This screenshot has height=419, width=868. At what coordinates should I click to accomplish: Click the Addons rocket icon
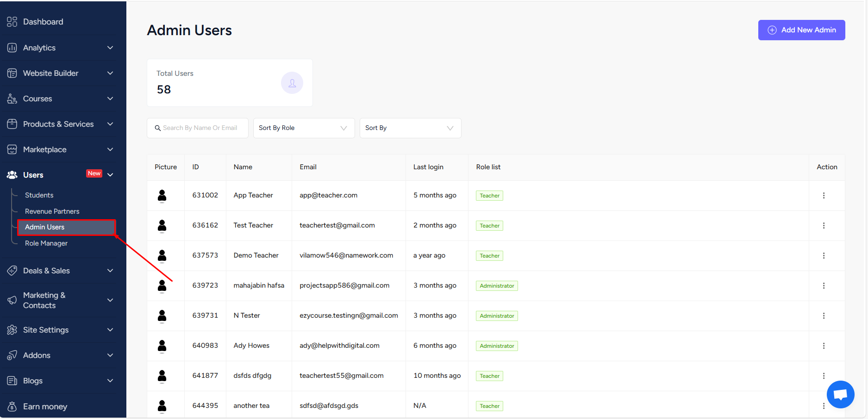pyautogui.click(x=12, y=355)
